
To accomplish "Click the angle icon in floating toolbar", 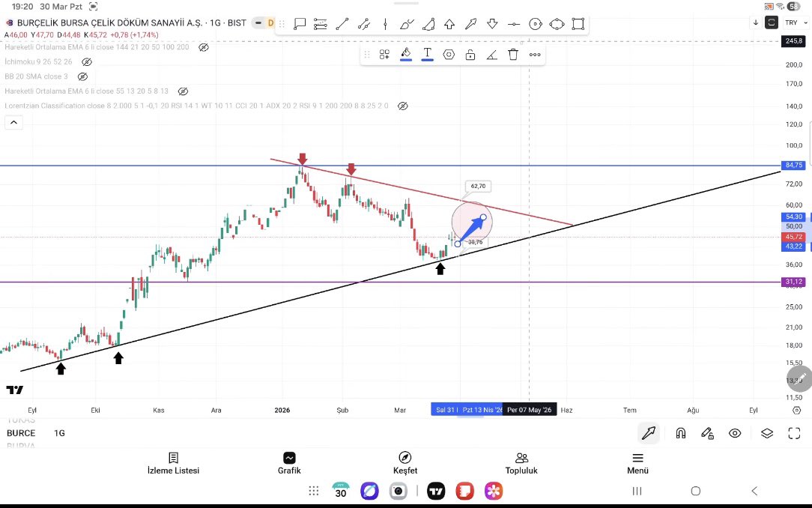I will [x=492, y=55].
